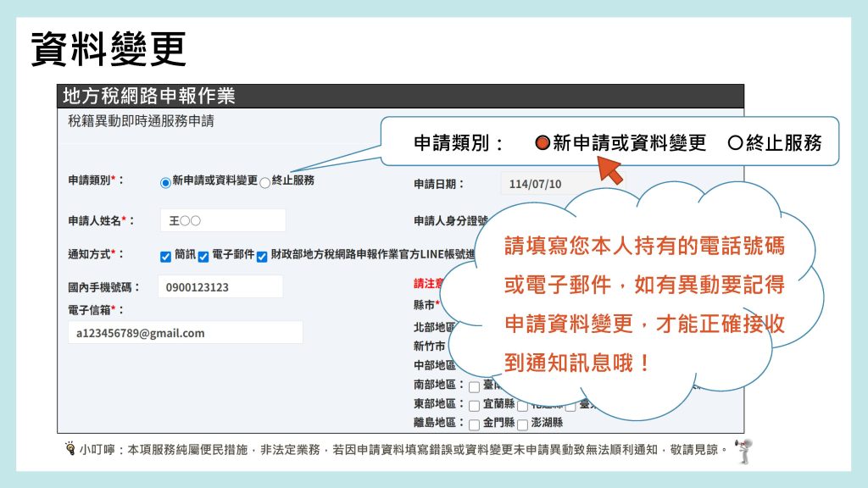The width and height of the screenshot is (868, 488).
Task: Click the 國內手機號碼 field showing 0900123123
Action: click(222, 286)
